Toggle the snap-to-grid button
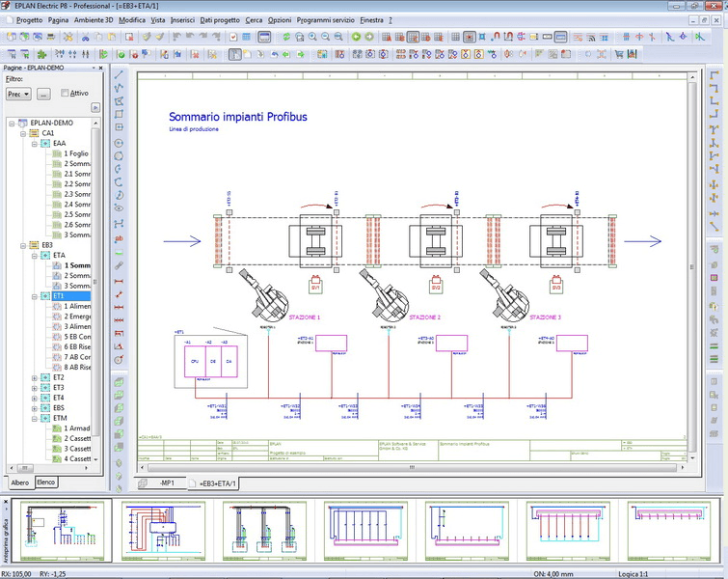The width and height of the screenshot is (728, 579). pos(470,37)
